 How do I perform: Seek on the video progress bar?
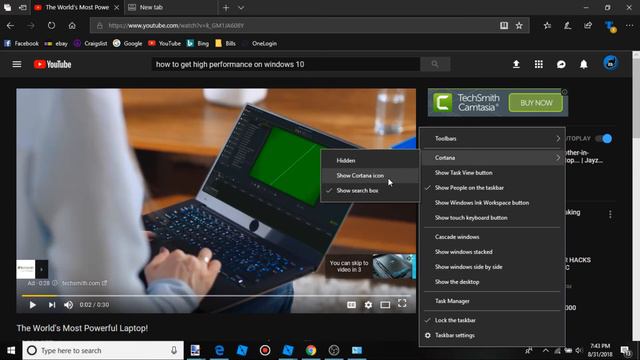coord(216,295)
